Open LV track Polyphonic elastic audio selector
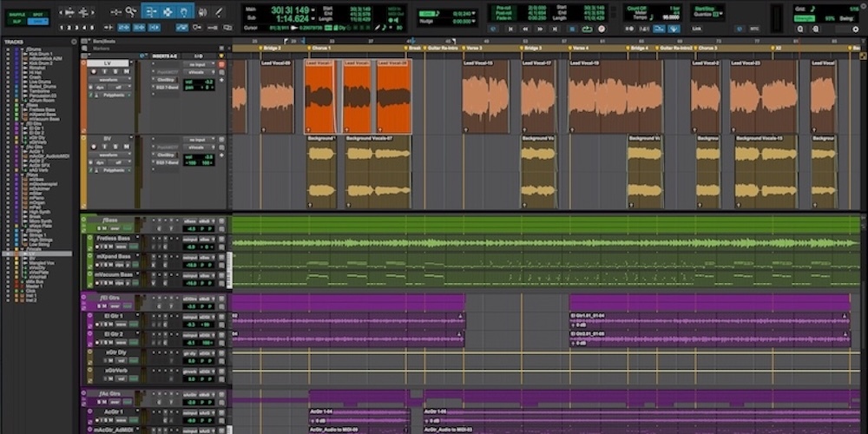Viewport: 868px width, 434px height. (115, 95)
